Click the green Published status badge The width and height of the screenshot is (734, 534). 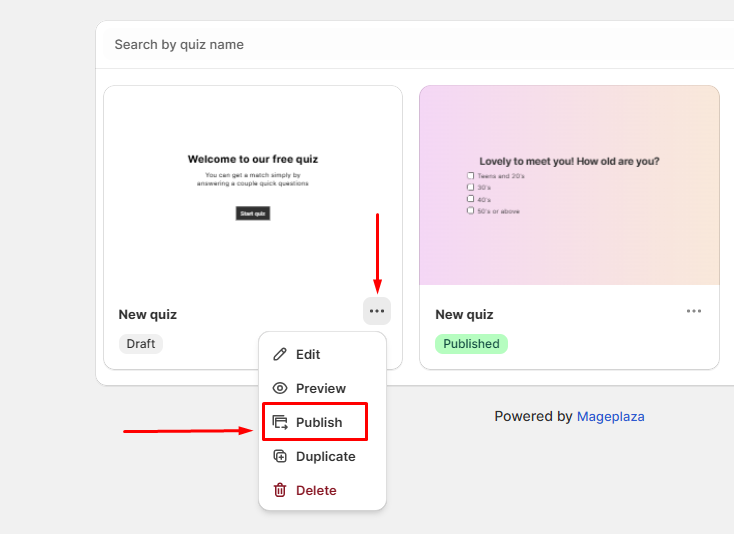[x=471, y=344]
